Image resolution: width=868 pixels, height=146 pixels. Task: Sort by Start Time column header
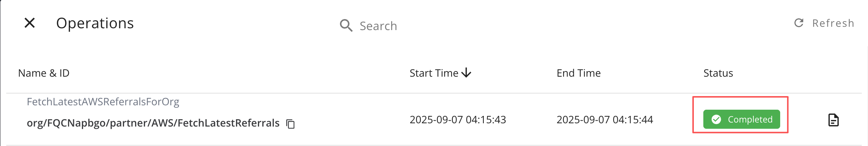click(434, 73)
